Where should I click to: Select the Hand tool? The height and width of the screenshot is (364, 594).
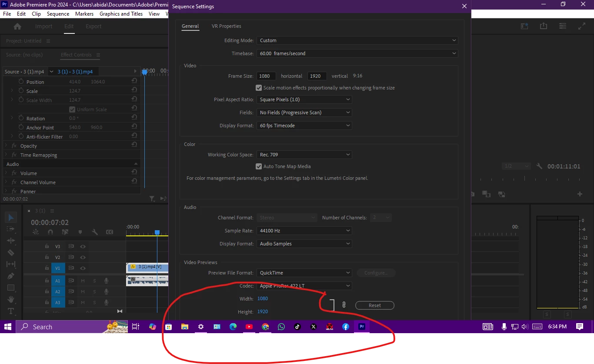(11, 299)
